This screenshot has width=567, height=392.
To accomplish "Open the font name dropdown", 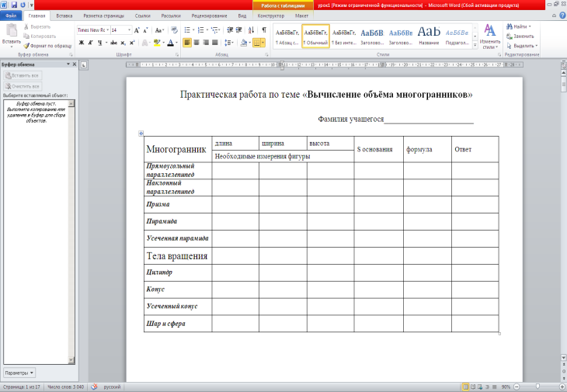I will click(106, 29).
